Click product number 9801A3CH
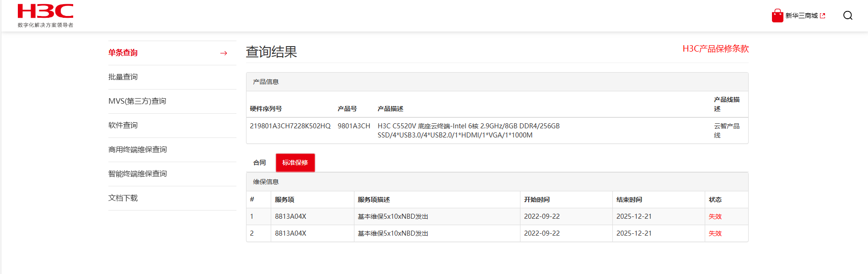868x274 pixels. pos(354,126)
